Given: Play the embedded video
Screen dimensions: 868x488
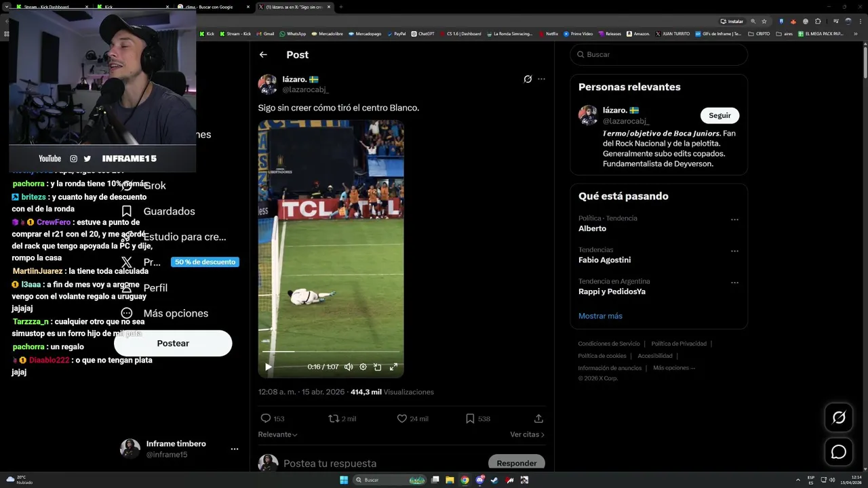Looking at the screenshot, I should point(269,367).
